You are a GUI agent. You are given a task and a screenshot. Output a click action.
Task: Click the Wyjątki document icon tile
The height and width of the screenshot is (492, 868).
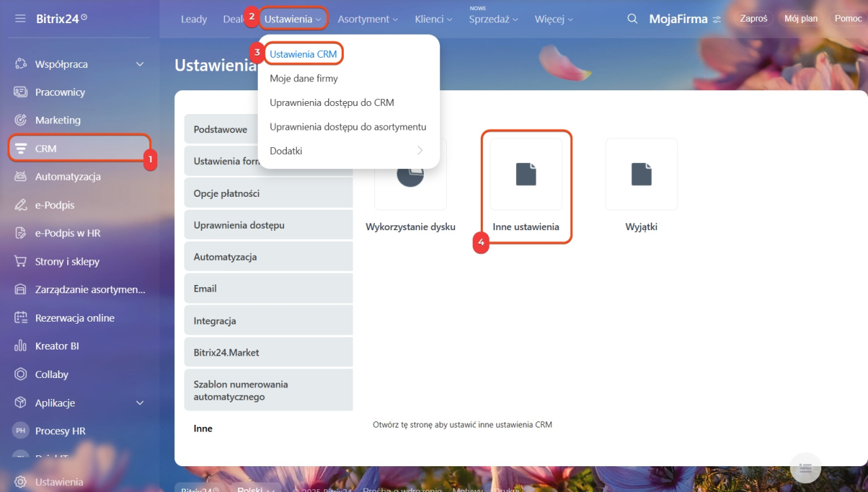click(641, 174)
